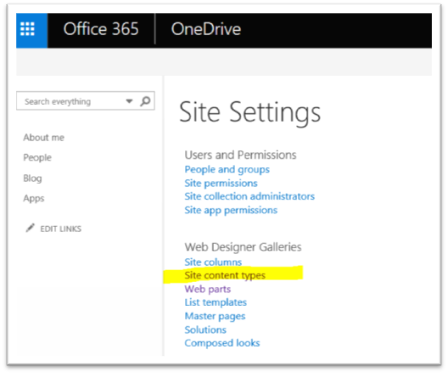Viewport: 448px width, 374px height.
Task: Click Users and Permissions heading
Action: pyautogui.click(x=240, y=155)
